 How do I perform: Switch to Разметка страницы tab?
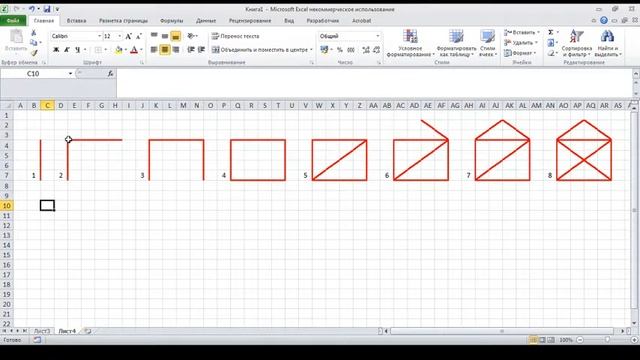(123, 20)
